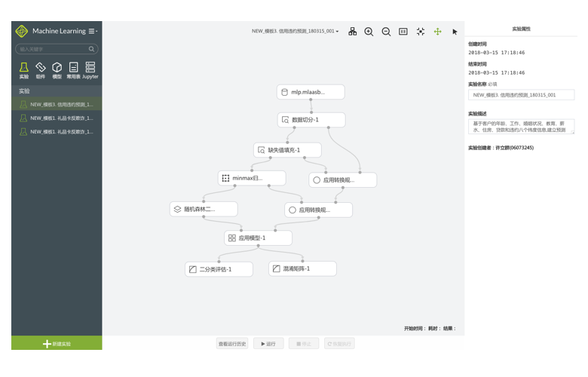Click the icon on 缺失值填充-1 node

point(262,150)
